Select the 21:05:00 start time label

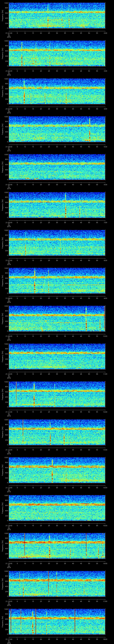9,184
